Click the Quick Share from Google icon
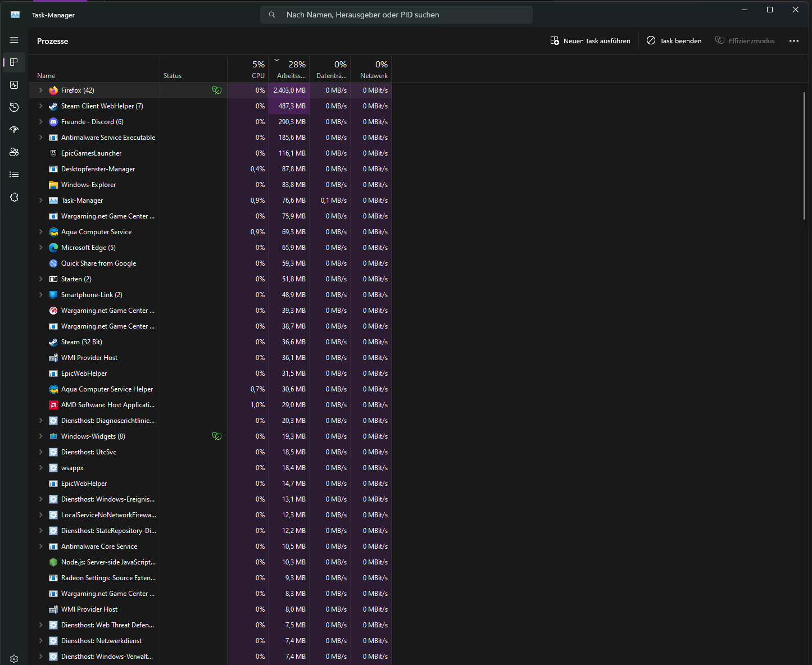Viewport: 812px width, 665px height. click(x=53, y=263)
